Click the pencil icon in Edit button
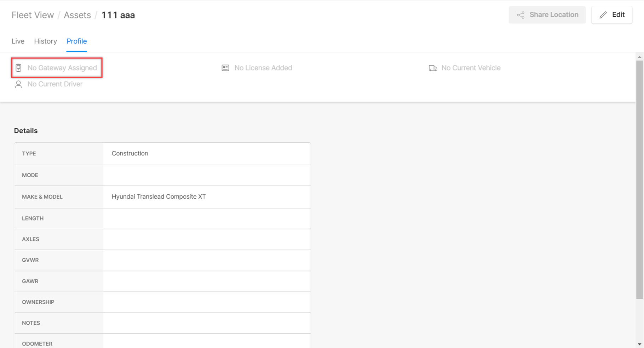Viewport: 644px width, 348px height. 603,15
